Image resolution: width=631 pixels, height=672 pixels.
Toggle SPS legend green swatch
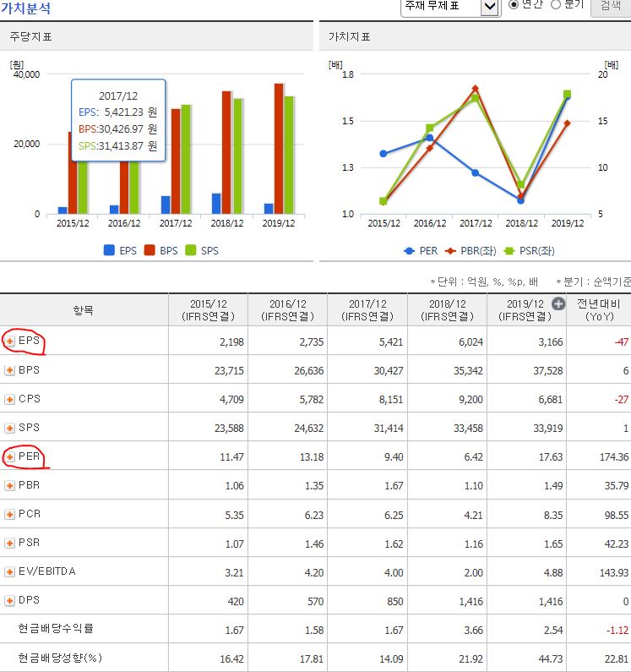[191, 250]
